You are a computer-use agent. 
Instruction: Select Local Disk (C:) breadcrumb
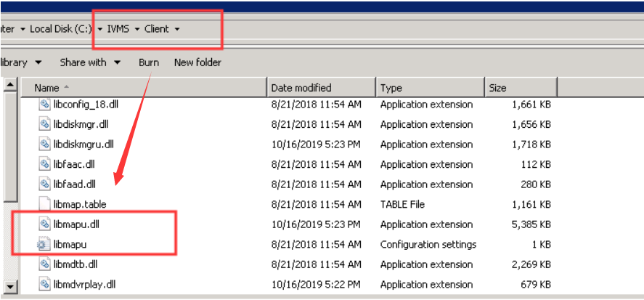(x=61, y=29)
